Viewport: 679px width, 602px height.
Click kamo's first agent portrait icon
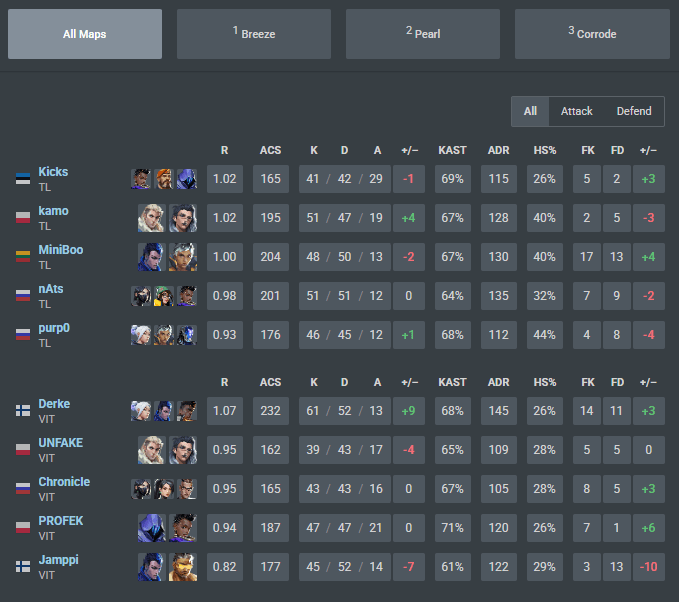[x=151, y=218]
